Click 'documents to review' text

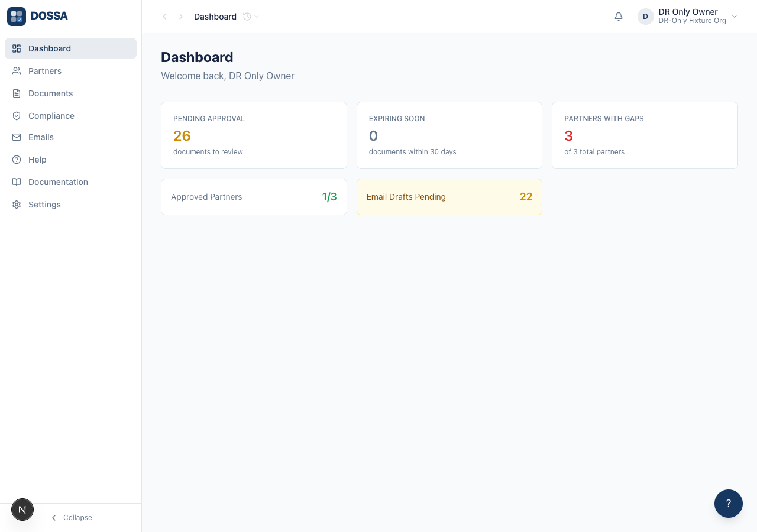coord(208,152)
